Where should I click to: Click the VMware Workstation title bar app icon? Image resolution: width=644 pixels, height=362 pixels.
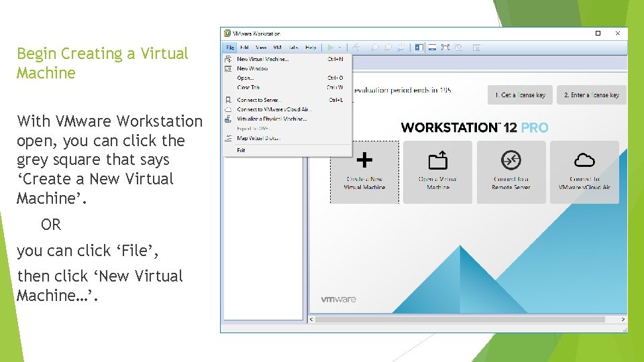click(x=227, y=34)
